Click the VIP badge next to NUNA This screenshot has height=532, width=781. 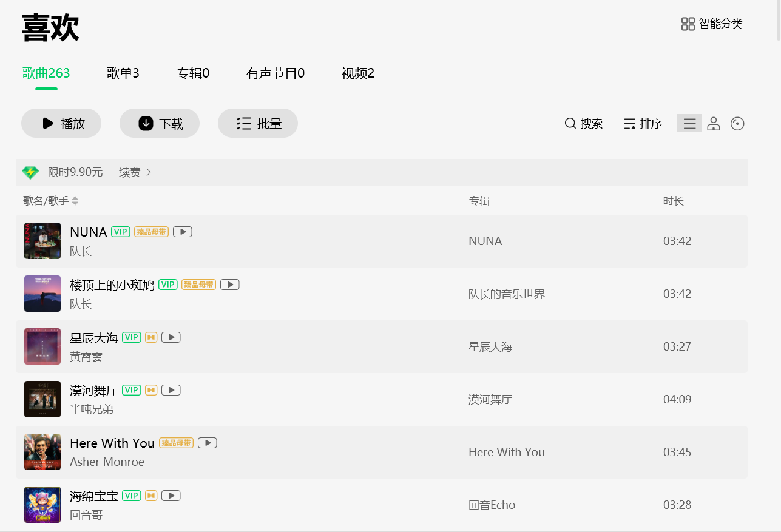click(121, 232)
